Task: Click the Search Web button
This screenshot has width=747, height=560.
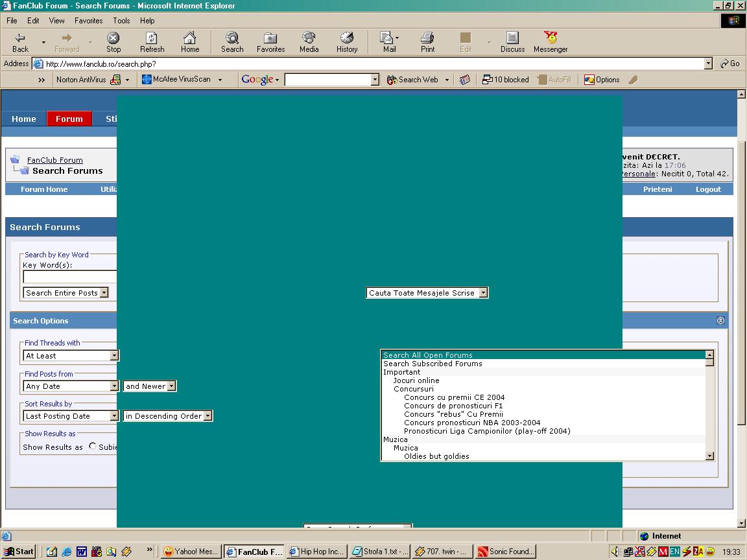Action: (x=412, y=80)
